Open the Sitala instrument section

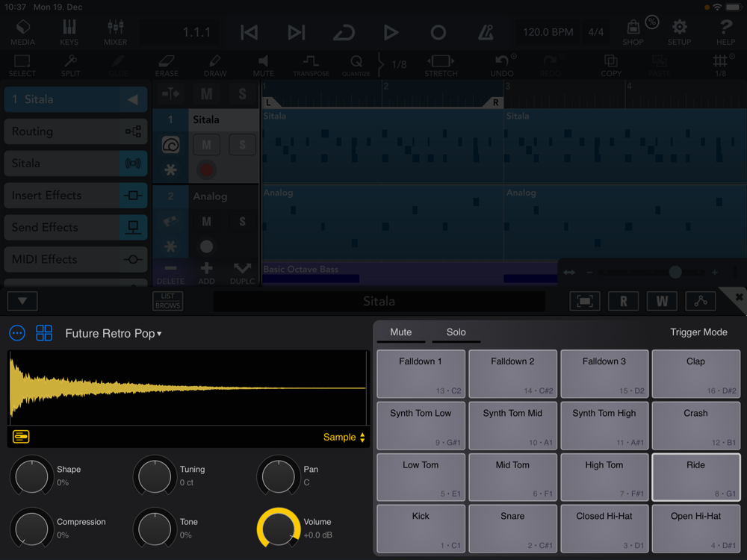pyautogui.click(x=75, y=164)
